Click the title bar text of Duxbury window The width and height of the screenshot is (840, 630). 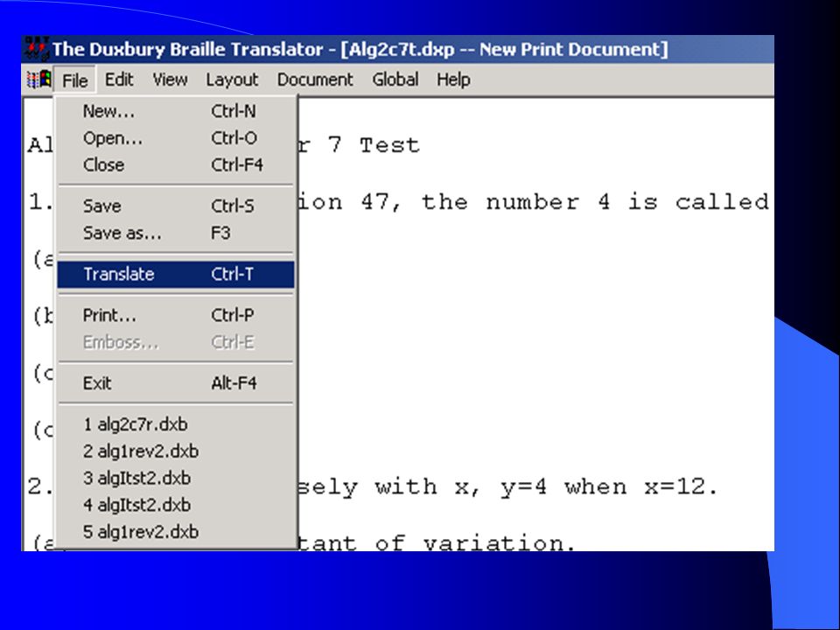click(360, 49)
